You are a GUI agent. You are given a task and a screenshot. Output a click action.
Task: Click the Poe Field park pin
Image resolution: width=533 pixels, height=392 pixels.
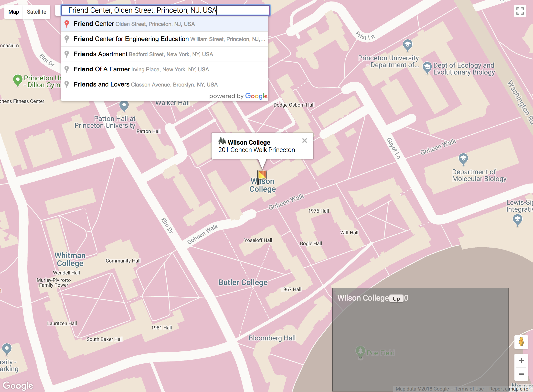360,352
